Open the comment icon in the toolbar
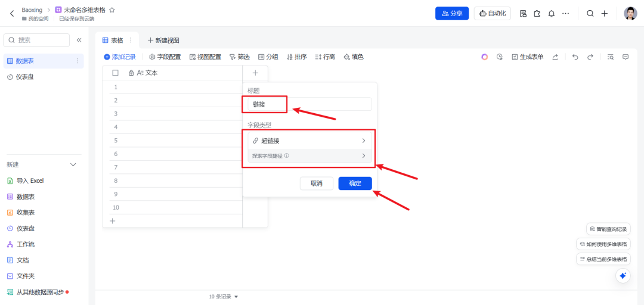Viewport: 644px width, 305px height. click(x=626, y=57)
